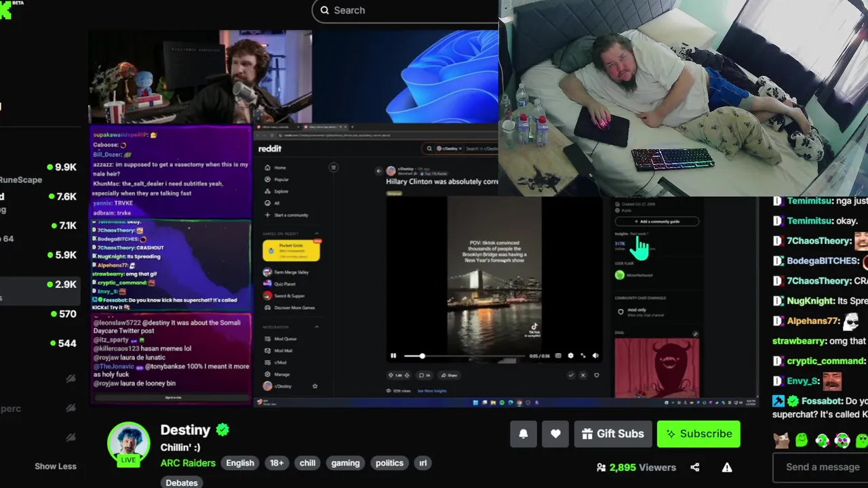Open Mod Queue in Reddit sidebar
Viewport: 868px width, 488px height.
pos(280,338)
